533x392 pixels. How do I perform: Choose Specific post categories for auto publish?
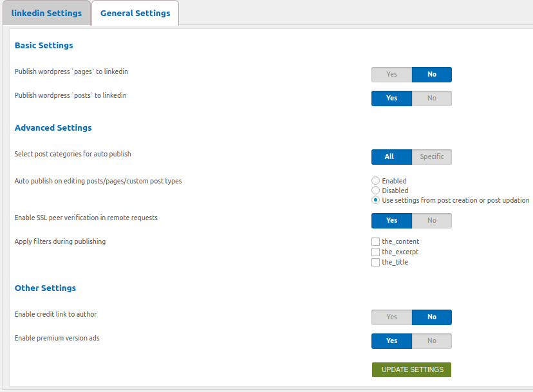point(431,156)
